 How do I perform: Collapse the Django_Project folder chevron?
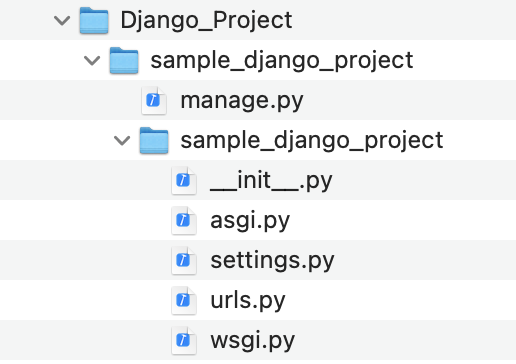point(62,21)
